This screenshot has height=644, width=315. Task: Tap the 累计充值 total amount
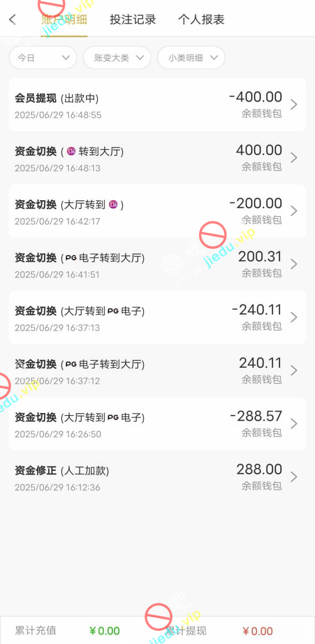[104, 631]
